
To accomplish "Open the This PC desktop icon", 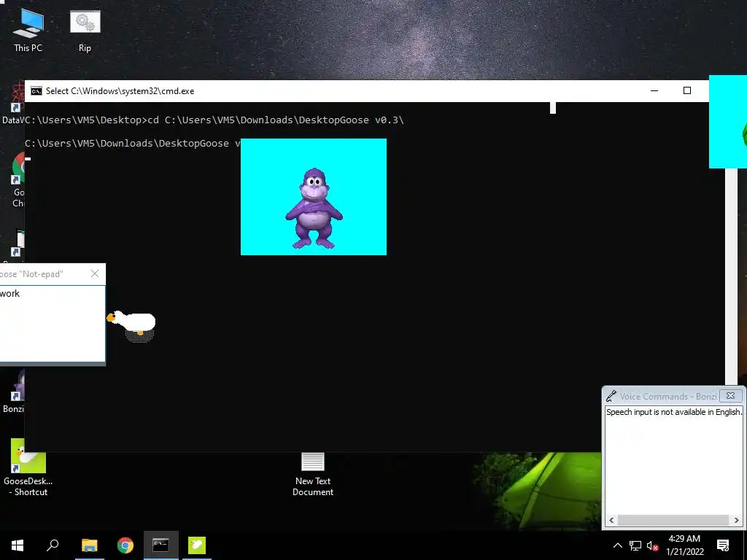I will tap(28, 31).
